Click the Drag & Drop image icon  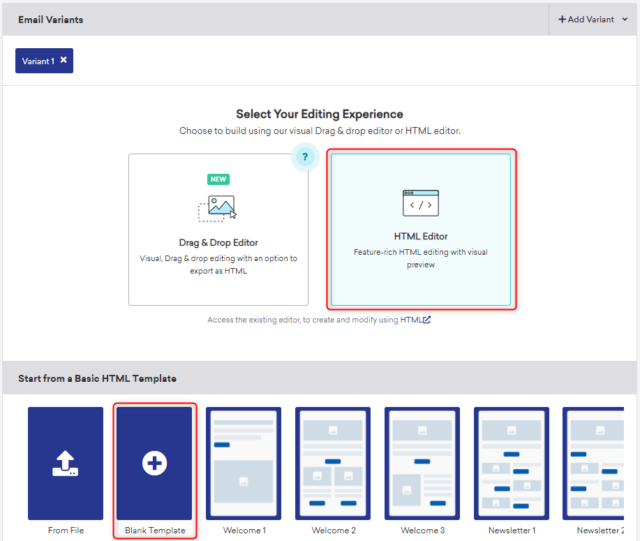[218, 207]
